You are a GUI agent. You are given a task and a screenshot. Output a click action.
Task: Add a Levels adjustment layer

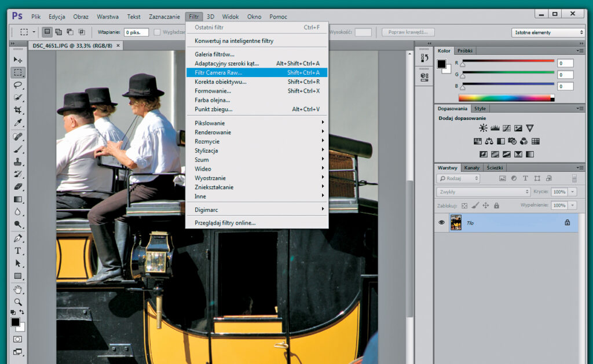pyautogui.click(x=495, y=128)
